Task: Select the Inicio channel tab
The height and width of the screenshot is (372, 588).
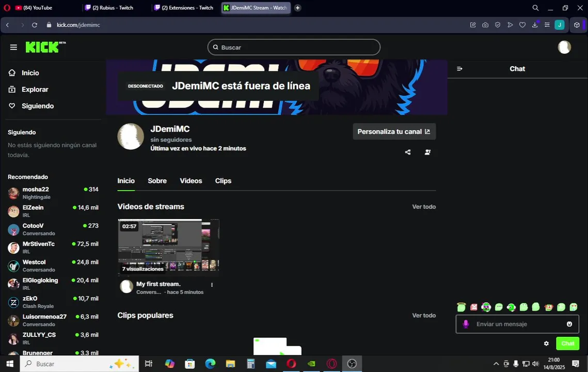Action: pyautogui.click(x=126, y=181)
